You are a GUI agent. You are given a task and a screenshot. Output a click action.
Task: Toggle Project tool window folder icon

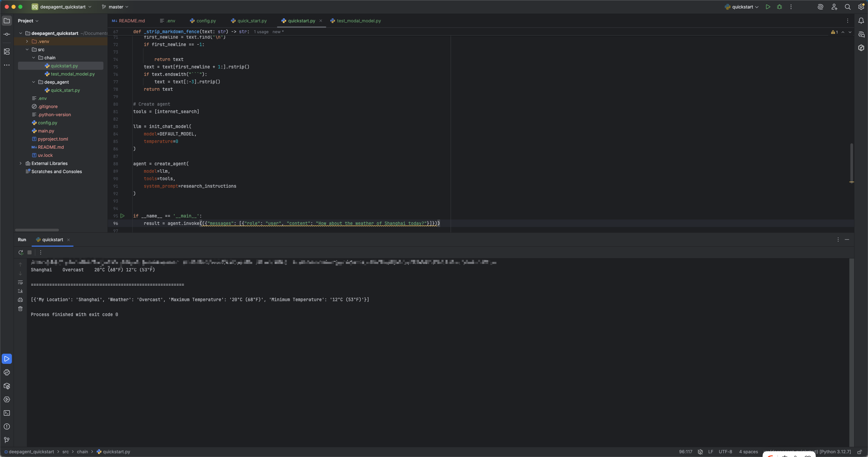coord(7,21)
